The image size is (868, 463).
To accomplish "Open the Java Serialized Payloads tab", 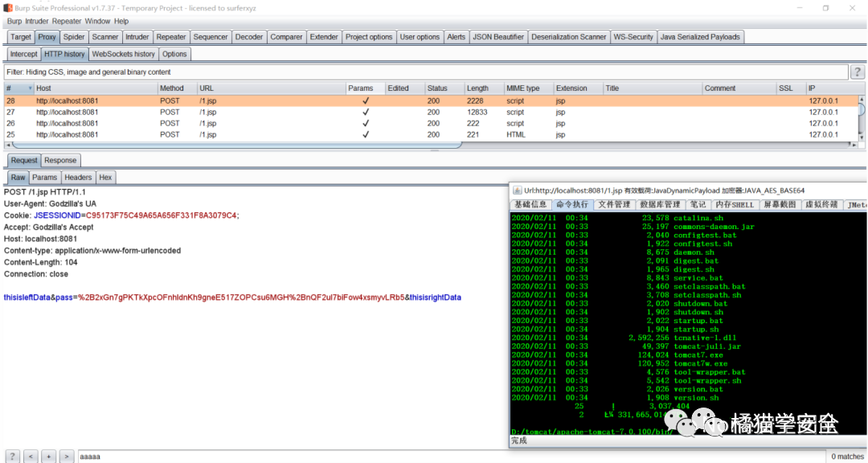I will pyautogui.click(x=700, y=36).
